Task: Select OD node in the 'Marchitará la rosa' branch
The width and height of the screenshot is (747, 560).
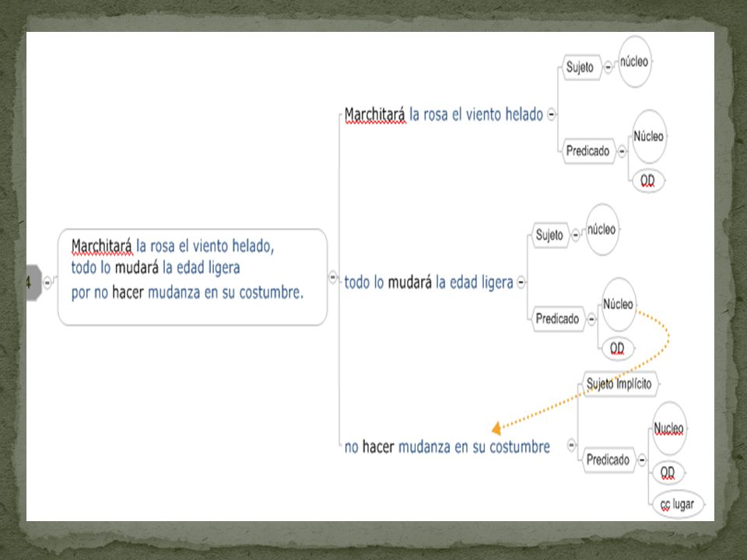Action: click(x=648, y=180)
